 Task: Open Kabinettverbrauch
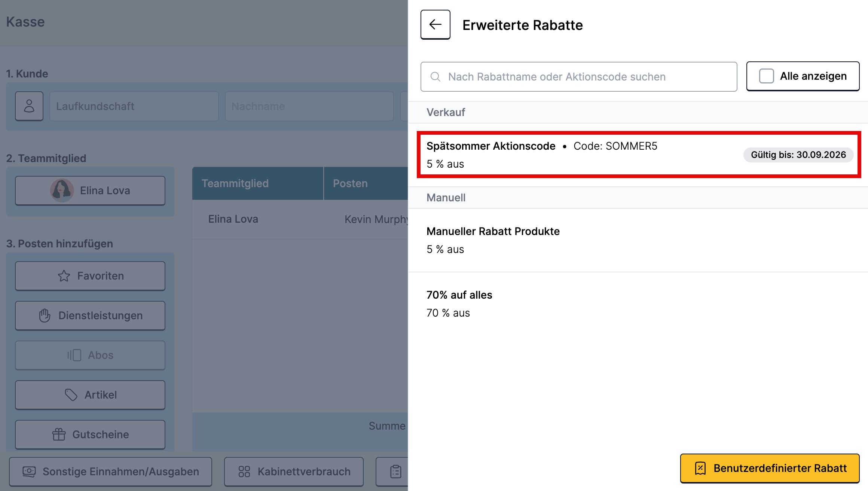[294, 472]
